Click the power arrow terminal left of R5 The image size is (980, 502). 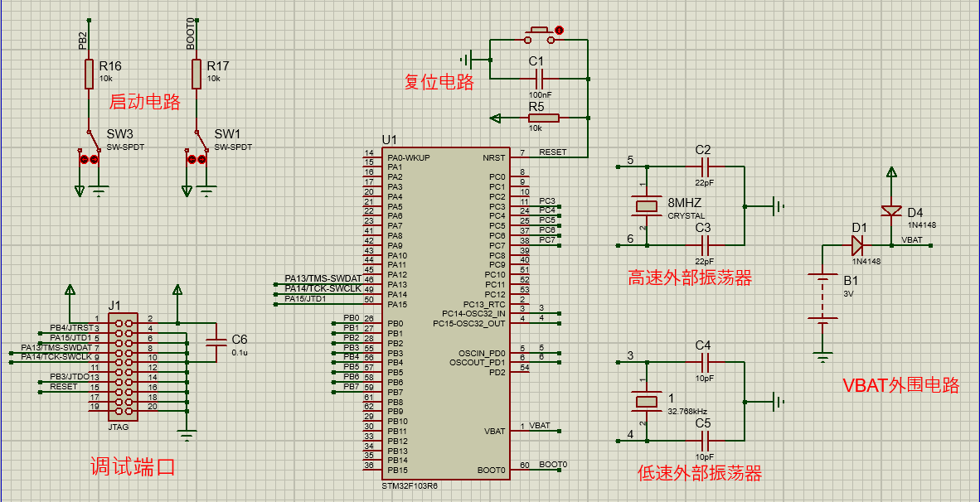point(495,118)
